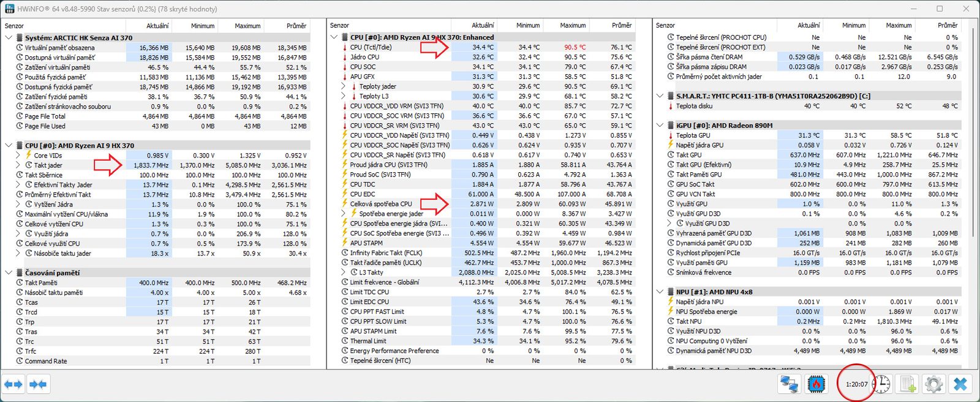Screen dimensions: 980x402
Task: Click the lightning icon beside CPU TDC
Action: 344,184
